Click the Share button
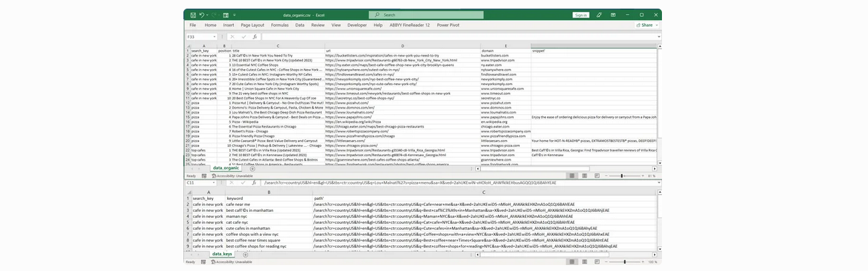The image size is (868, 271). (645, 25)
